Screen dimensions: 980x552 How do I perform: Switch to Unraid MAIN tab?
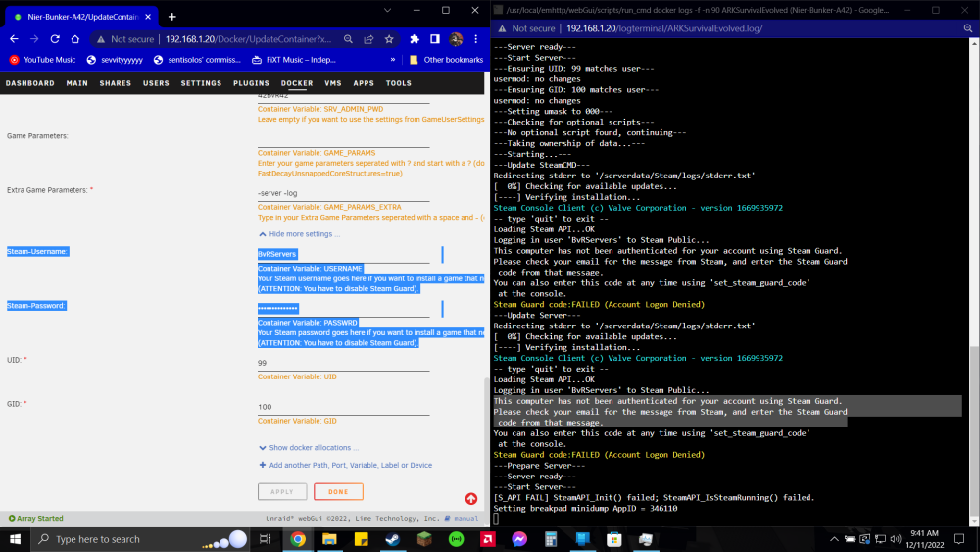tap(76, 83)
